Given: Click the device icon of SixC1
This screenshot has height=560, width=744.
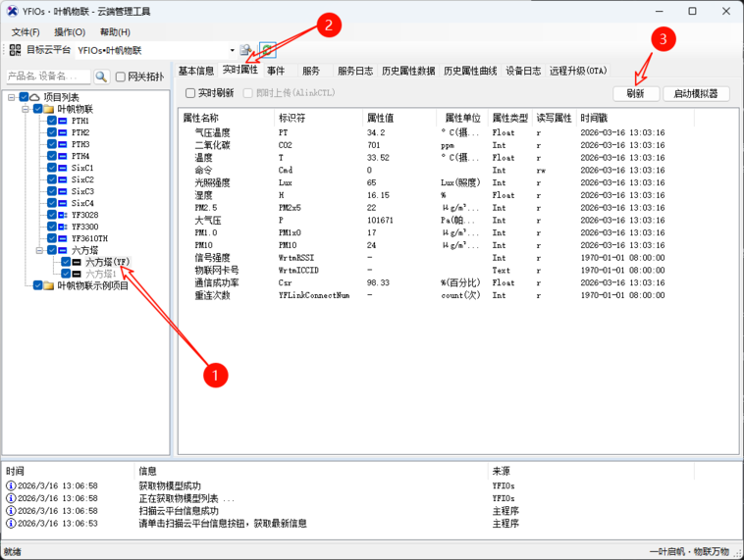Looking at the screenshot, I should point(62,168).
